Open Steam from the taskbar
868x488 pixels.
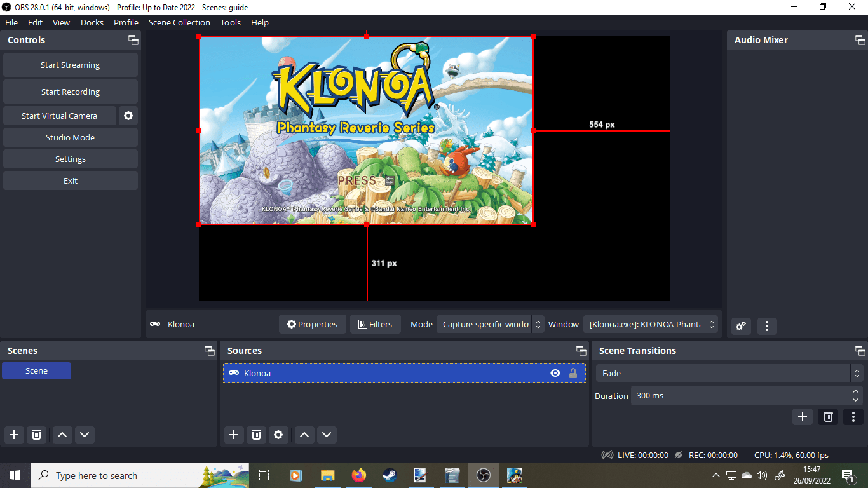tap(390, 475)
